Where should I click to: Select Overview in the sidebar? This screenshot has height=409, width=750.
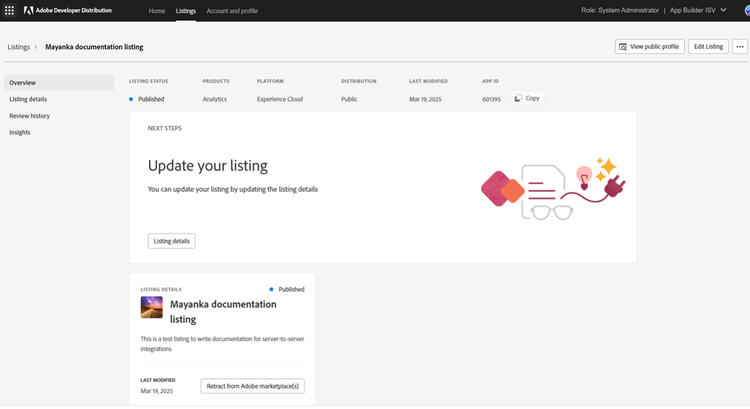coord(59,82)
